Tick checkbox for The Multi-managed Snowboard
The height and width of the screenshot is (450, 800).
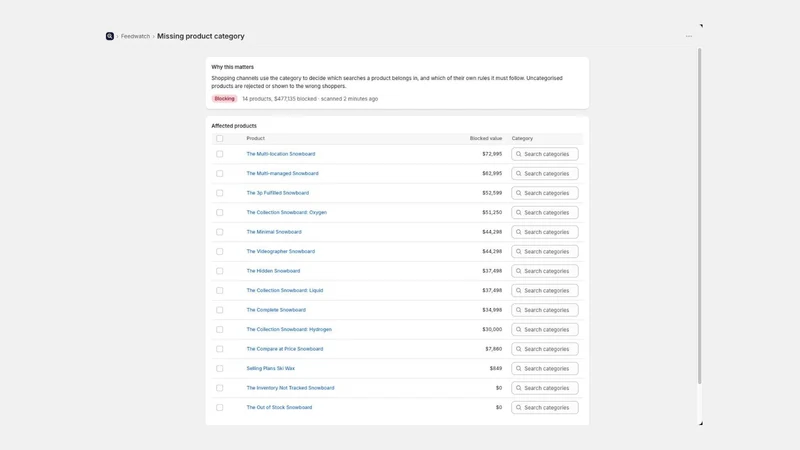219,173
